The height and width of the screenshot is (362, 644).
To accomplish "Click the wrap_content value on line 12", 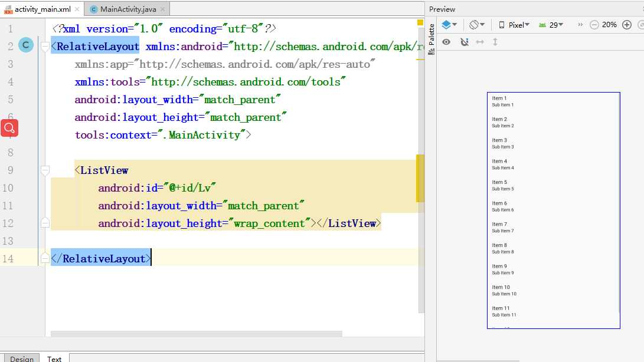I will [269, 223].
